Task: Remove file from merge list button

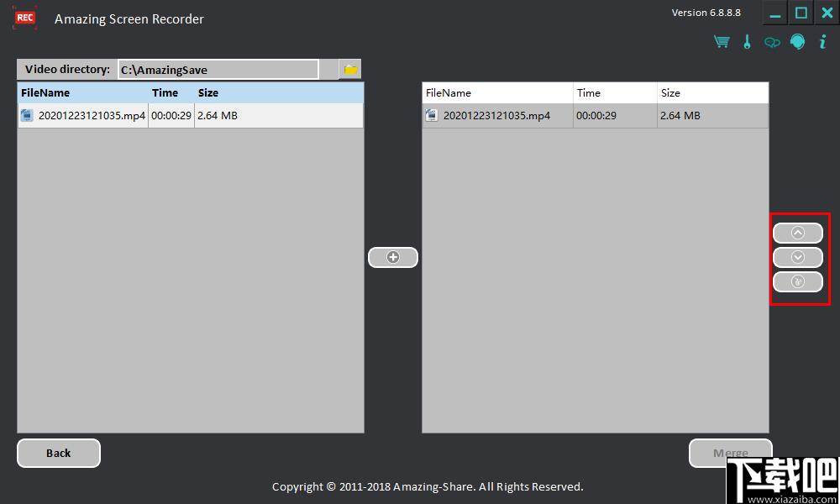Action: click(798, 281)
